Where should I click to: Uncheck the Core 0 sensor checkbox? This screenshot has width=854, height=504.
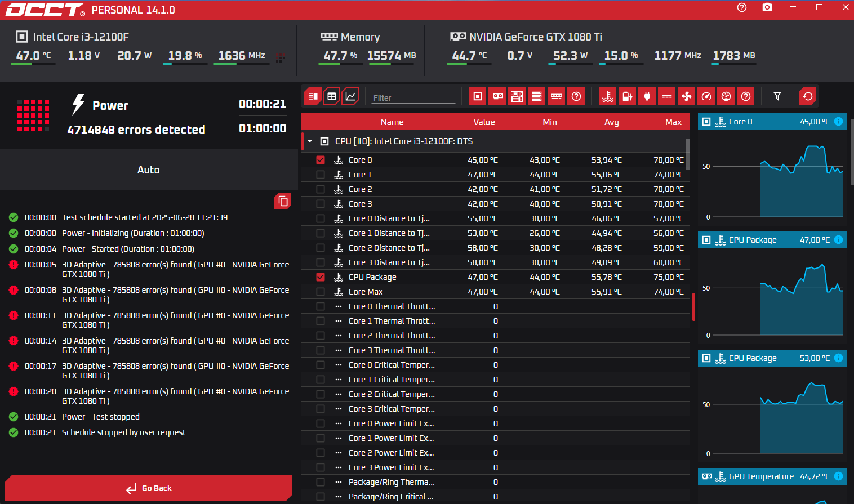(321, 160)
